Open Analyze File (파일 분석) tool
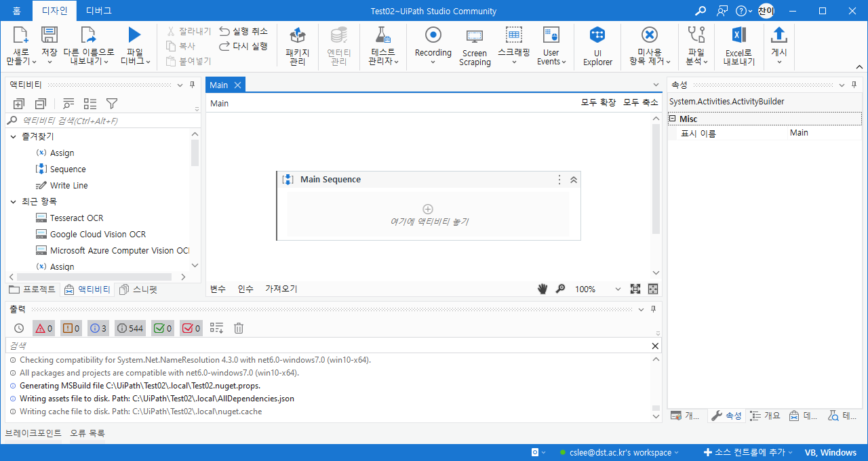This screenshot has height=461, width=868. point(696,45)
